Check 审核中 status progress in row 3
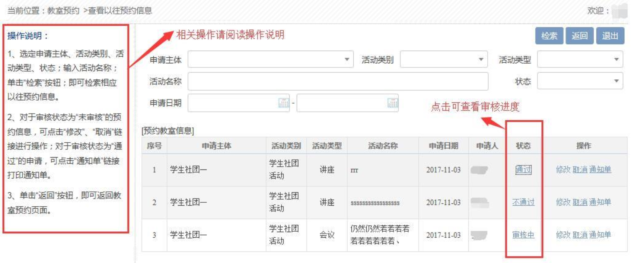Screen dimensions: 644x263 click(x=523, y=235)
